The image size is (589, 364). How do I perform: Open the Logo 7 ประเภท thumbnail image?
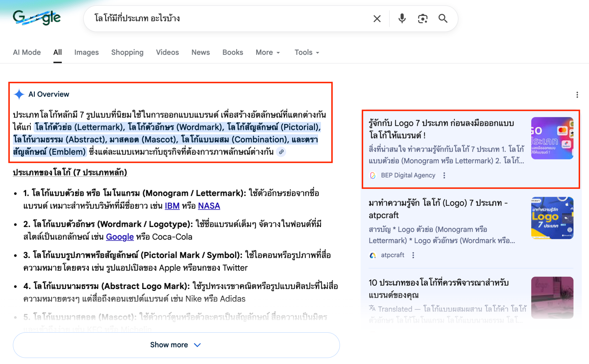click(x=552, y=138)
